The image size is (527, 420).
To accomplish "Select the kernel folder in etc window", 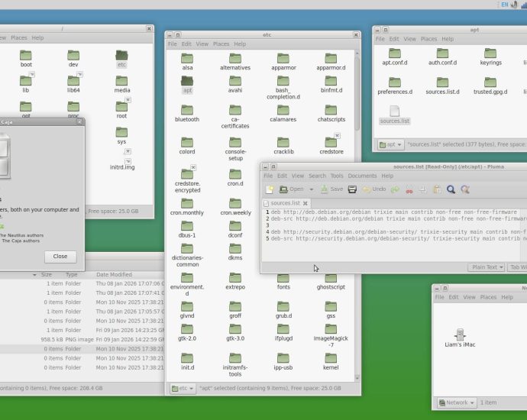I will click(331, 362).
